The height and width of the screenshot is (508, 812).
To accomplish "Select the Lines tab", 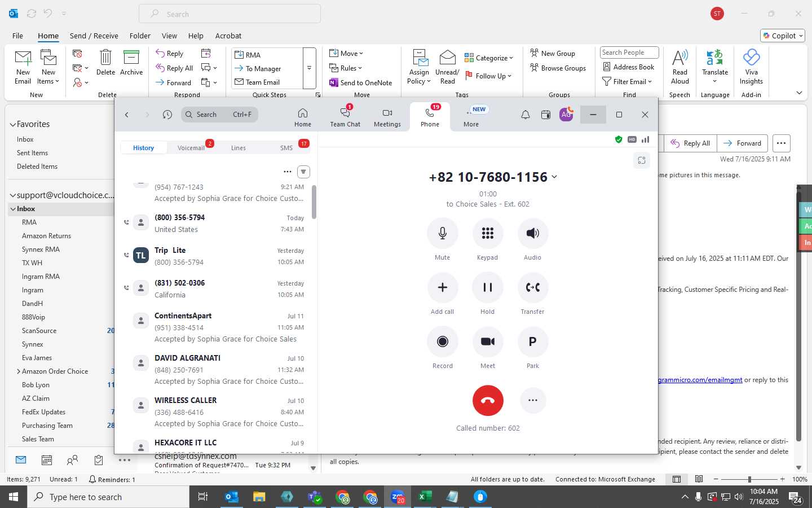I will (x=239, y=148).
